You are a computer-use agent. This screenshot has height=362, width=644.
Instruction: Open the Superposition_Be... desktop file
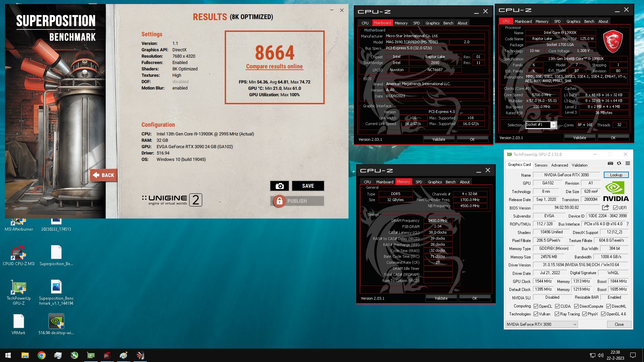[56, 256]
